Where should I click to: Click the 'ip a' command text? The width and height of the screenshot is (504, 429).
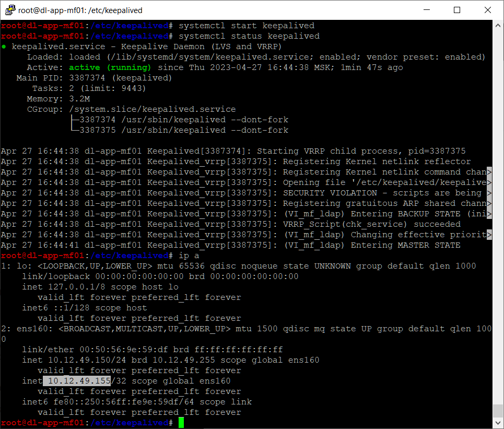click(x=189, y=256)
